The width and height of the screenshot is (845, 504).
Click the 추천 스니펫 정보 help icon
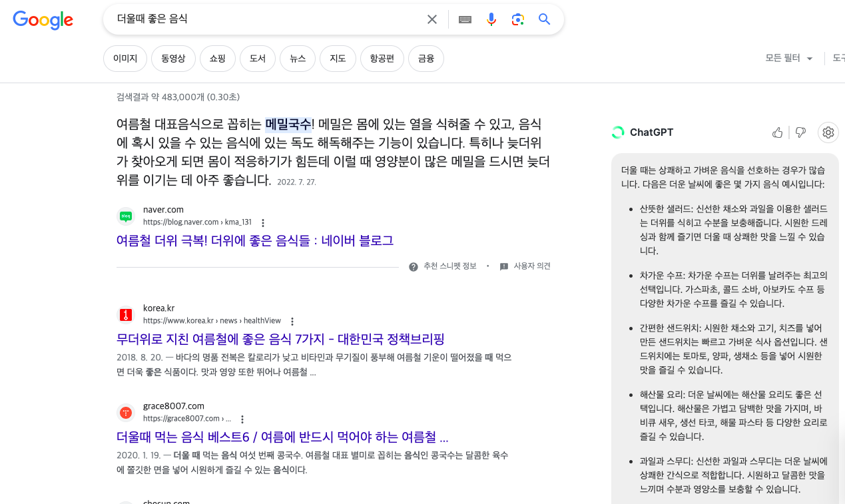pyautogui.click(x=414, y=266)
